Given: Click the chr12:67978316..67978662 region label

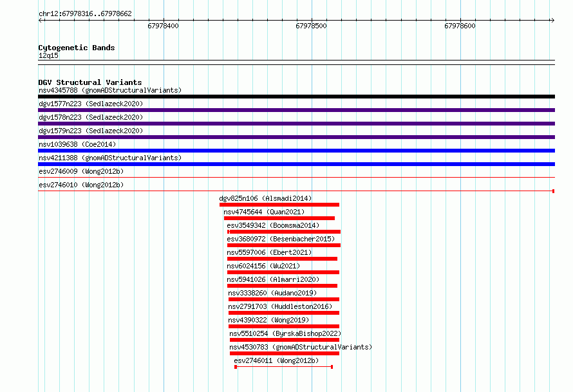Looking at the screenshot, I should tap(85, 14).
